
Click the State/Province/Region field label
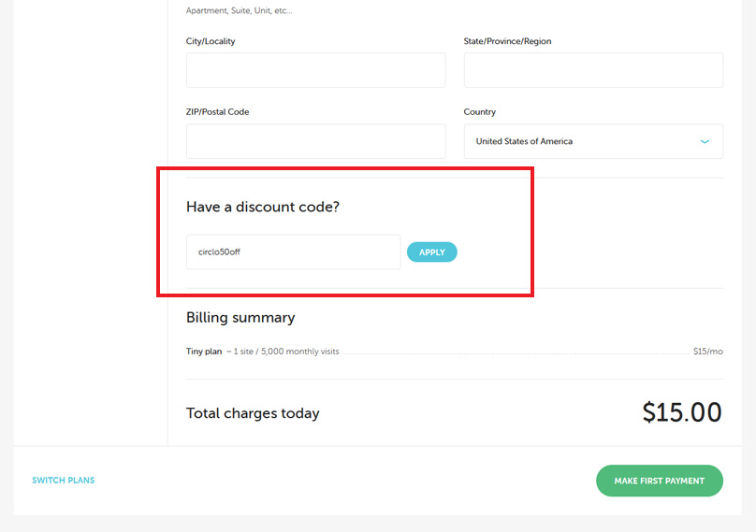pyautogui.click(x=514, y=41)
